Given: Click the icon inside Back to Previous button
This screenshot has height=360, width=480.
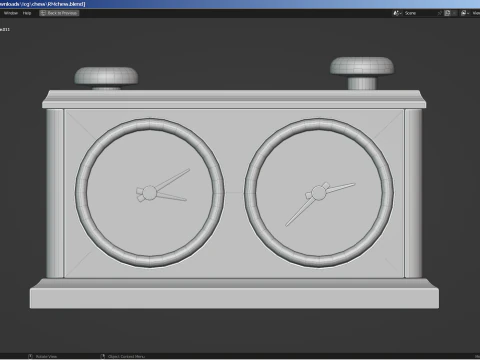Looking at the screenshot, I should tap(43, 13).
